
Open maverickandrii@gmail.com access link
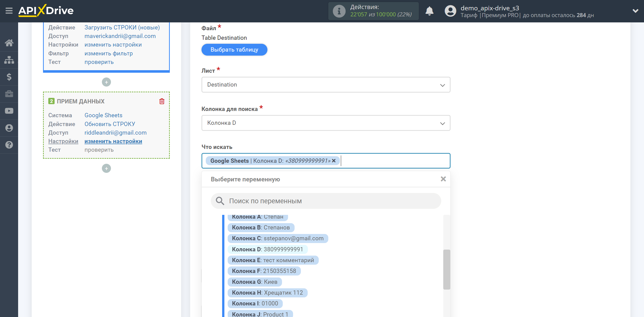(120, 36)
